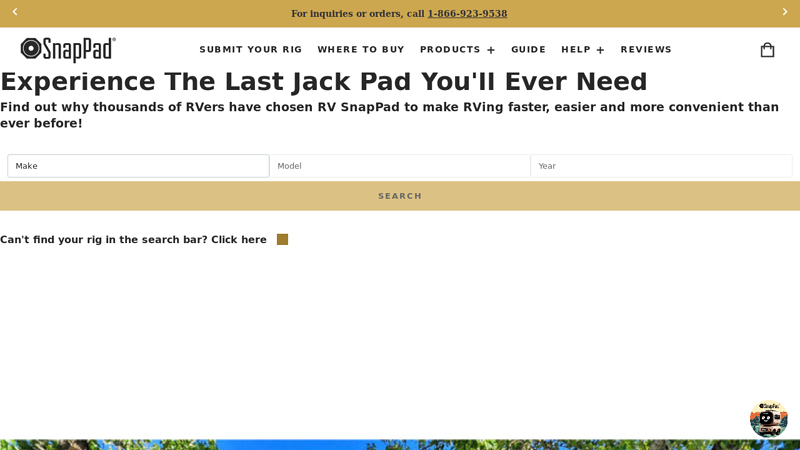Image resolution: width=800 pixels, height=450 pixels.
Task: Click the Search button
Action: [400, 196]
